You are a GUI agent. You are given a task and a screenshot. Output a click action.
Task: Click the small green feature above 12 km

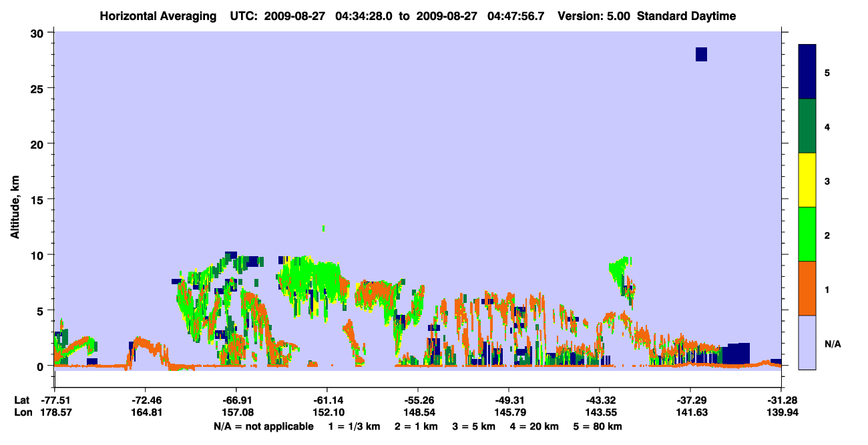point(323,228)
